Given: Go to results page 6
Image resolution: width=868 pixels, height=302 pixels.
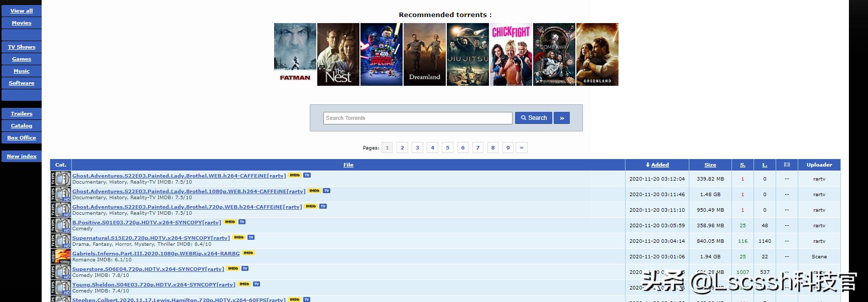Looking at the screenshot, I should click(x=462, y=147).
